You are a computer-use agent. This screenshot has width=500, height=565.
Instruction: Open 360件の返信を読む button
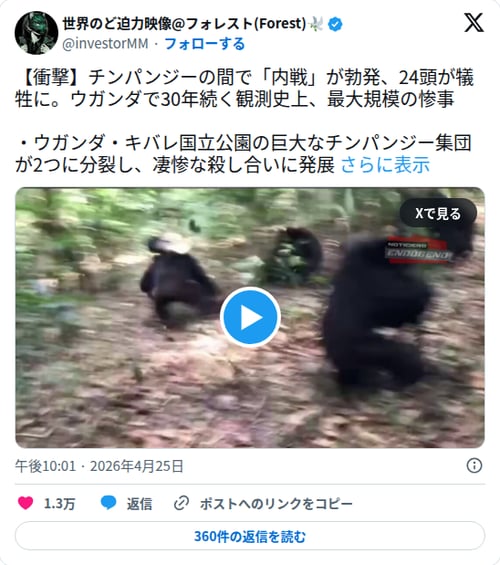(x=250, y=536)
